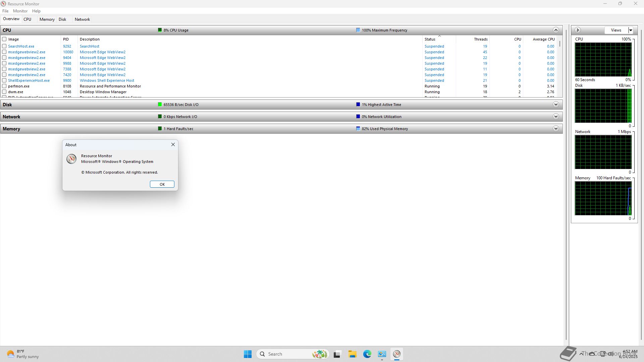This screenshot has height=362, width=644.
Task: Expand the Memory section
Action: pos(556,129)
